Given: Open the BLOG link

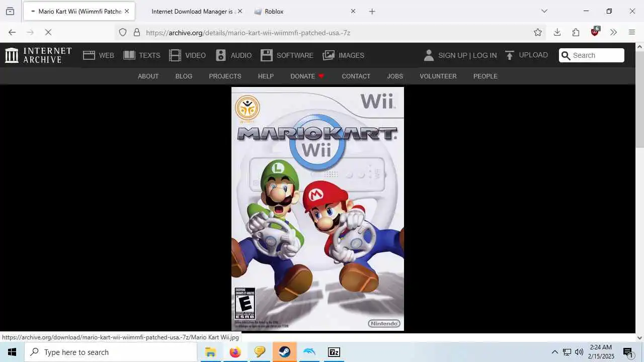Looking at the screenshot, I should pos(184,76).
